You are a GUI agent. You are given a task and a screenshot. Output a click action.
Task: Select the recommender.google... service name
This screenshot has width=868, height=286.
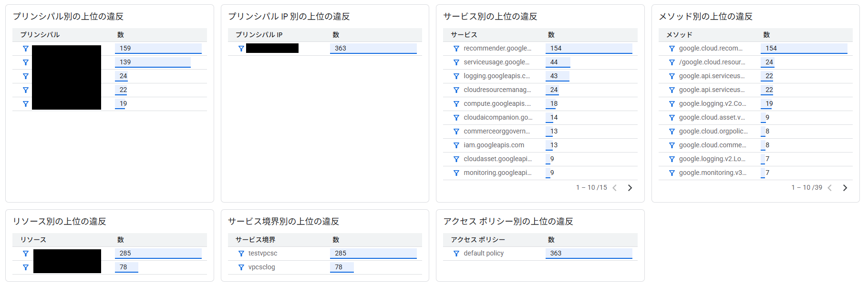click(x=497, y=48)
